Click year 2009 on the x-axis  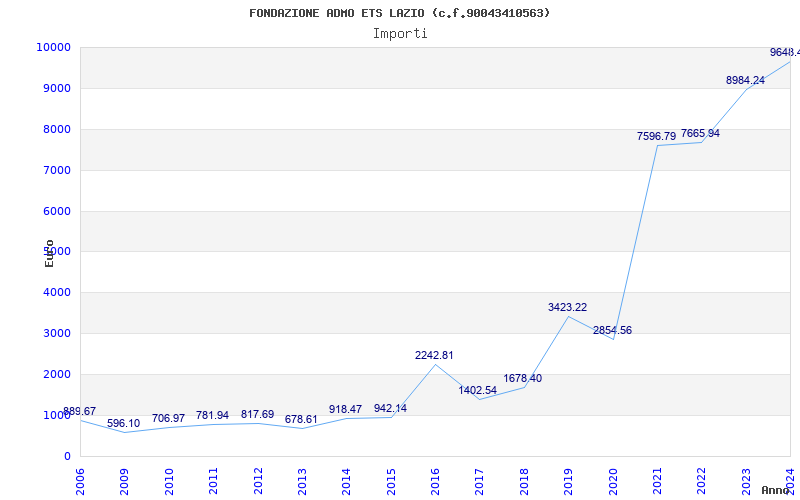[x=124, y=480]
